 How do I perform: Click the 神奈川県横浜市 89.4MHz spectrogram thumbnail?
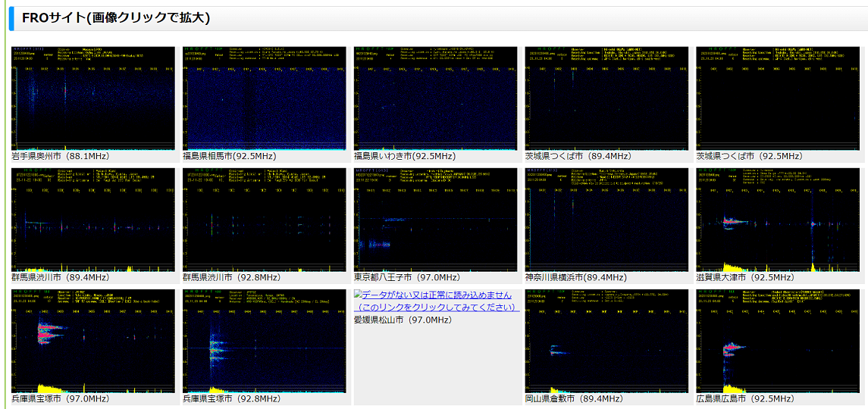pyautogui.click(x=607, y=220)
